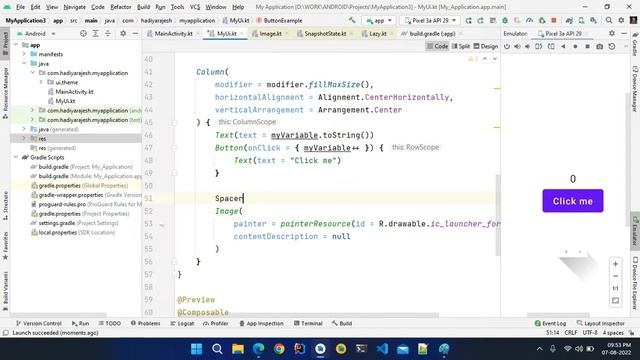
Task: Collapse the app module tree node
Action: [16, 44]
